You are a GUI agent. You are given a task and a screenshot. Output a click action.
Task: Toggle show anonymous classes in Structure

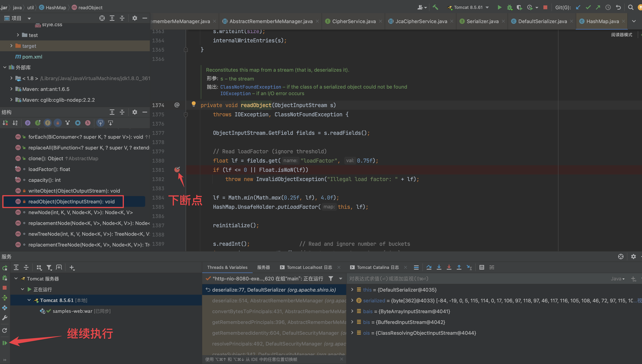(78, 123)
